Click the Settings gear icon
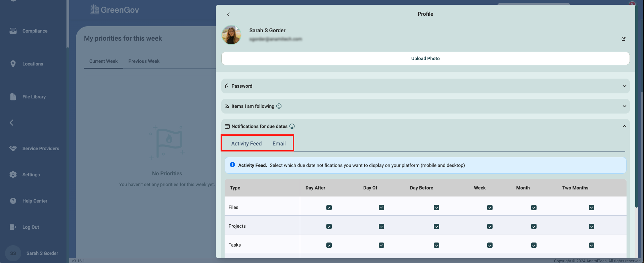Image resolution: width=644 pixels, height=263 pixels. click(x=13, y=175)
